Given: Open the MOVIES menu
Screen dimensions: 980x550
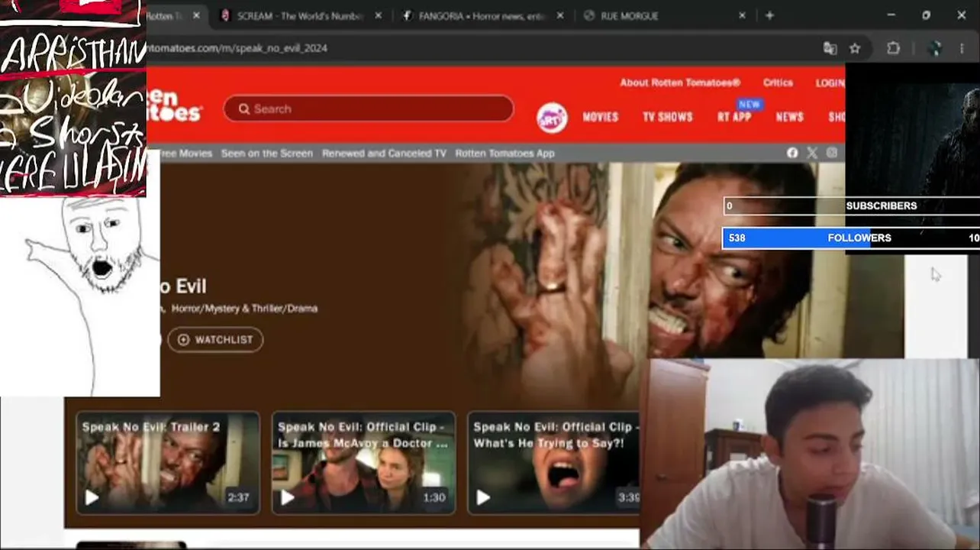Looking at the screenshot, I should 601,117.
